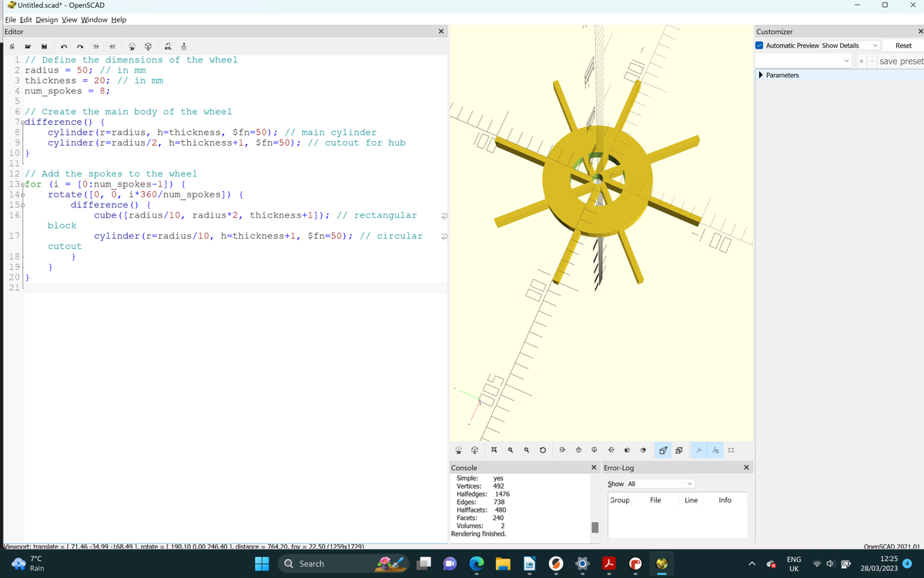924x578 pixels.
Task: Switch to the Back view
Action: tap(644, 450)
